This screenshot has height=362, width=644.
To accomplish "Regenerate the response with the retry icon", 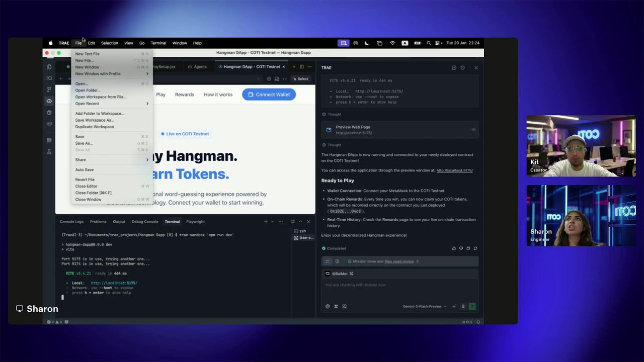I will [x=475, y=248].
